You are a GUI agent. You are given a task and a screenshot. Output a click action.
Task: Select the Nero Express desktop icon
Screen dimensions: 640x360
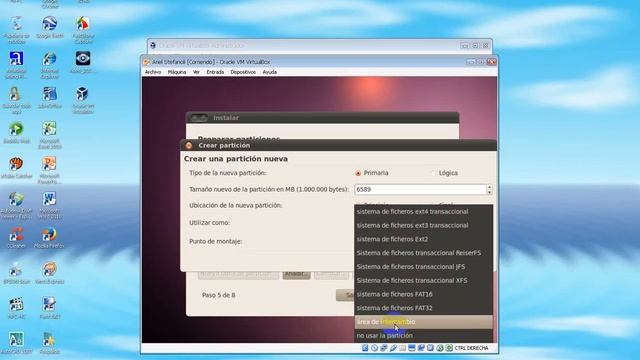coord(49,273)
